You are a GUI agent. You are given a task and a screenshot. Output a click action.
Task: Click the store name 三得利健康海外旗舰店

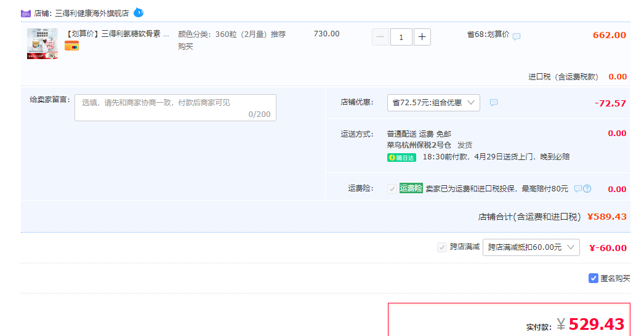92,13
